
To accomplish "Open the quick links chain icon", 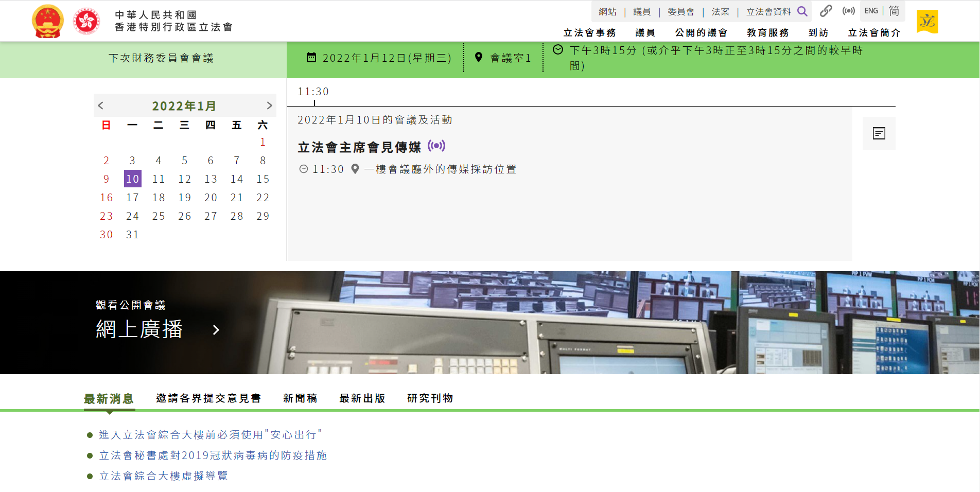I will (826, 11).
